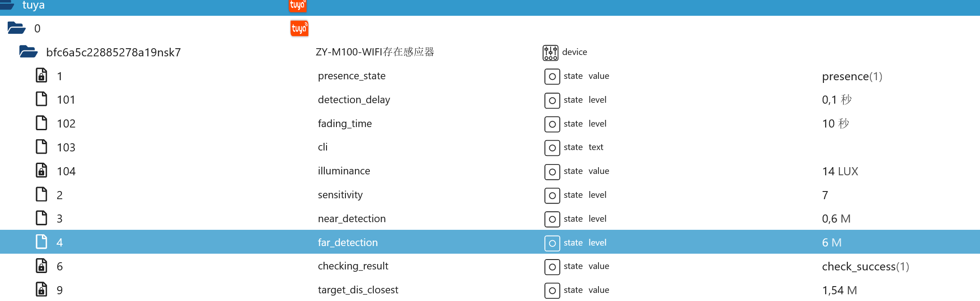This screenshot has width=980, height=301.
Task: Collapse the tuya adapter folder
Action: (x=7, y=5)
